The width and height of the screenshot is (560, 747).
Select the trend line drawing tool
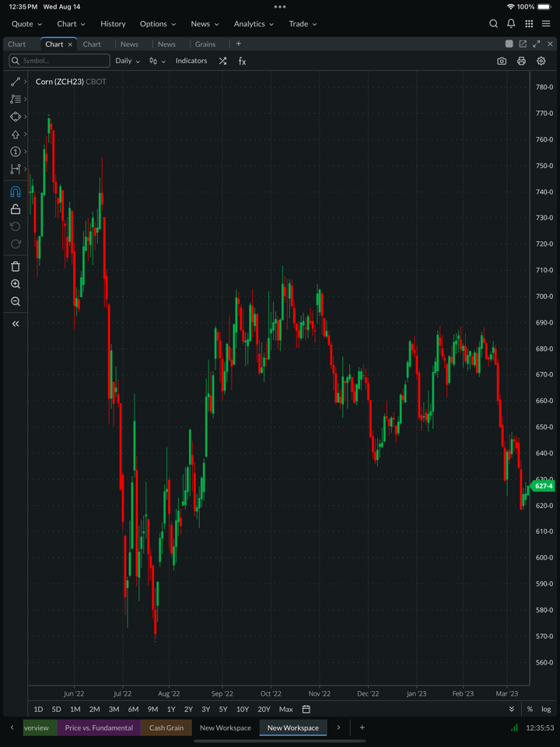pos(15,82)
